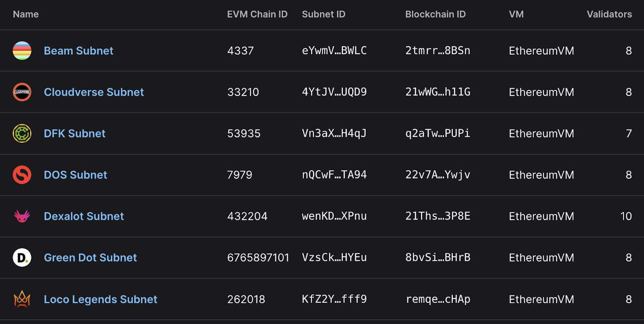
Task: Select the Beam Subnet ID eYwmV…BWLC
Action: tap(334, 51)
